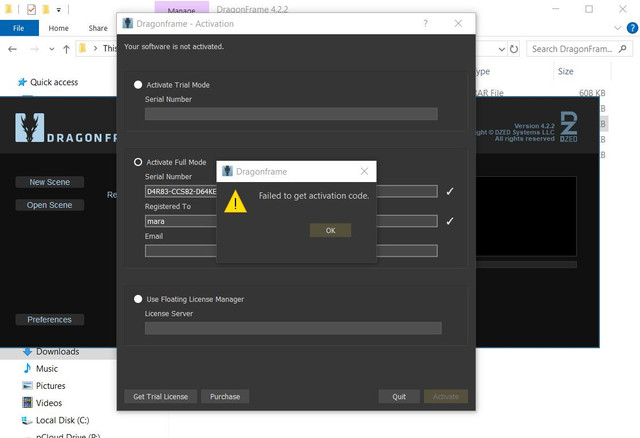Image resolution: width=640 pixels, height=438 pixels.
Task: Close the Dragonframe warning dialog
Action: click(x=364, y=171)
